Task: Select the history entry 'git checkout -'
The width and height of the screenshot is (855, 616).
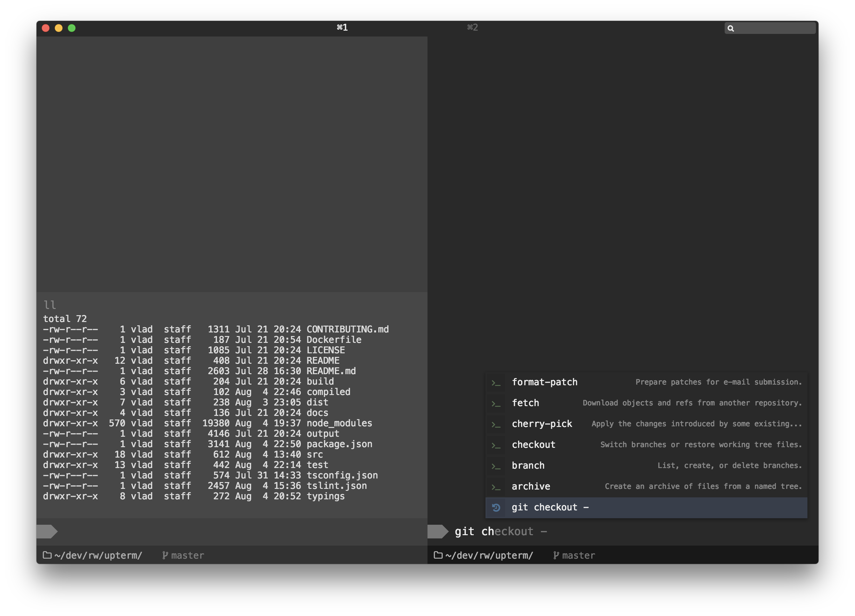Action: (x=646, y=507)
